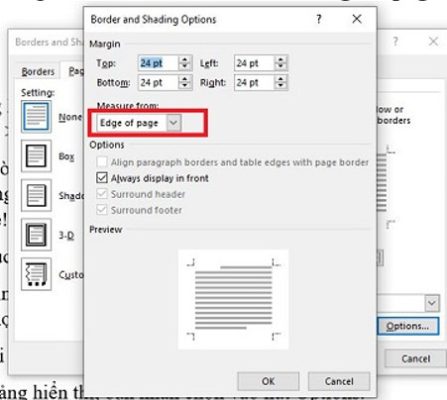447x400 pixels.
Task: Click the page preview thumbnail
Action: 233,299
